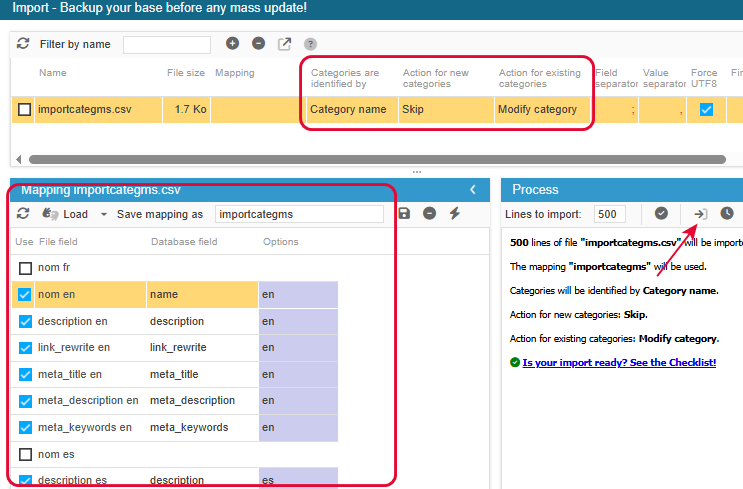Edit the Save mapping as name field
The image size is (743, 489).
299,214
